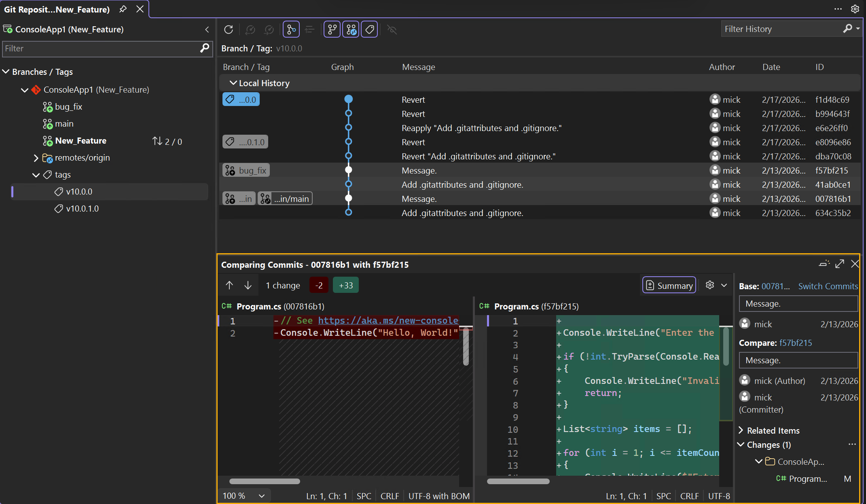This screenshot has width=866, height=504.
Task: Open the compare settings gear icon
Action: point(709,285)
